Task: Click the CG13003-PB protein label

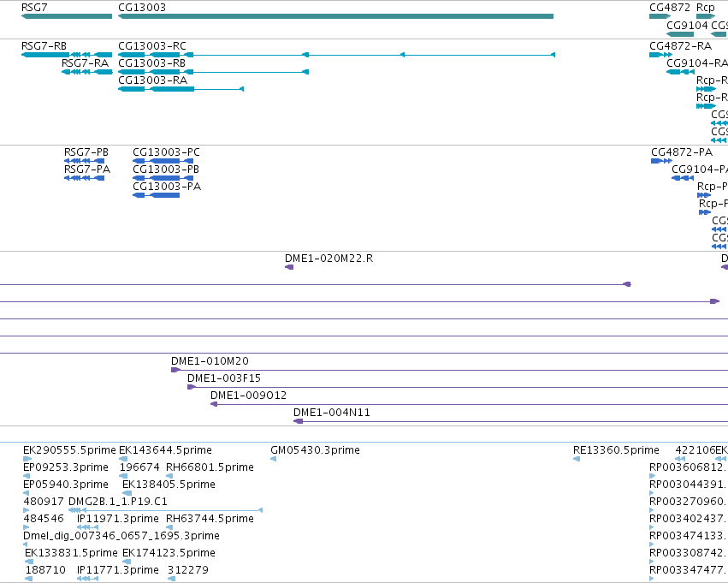Action: 166,170
